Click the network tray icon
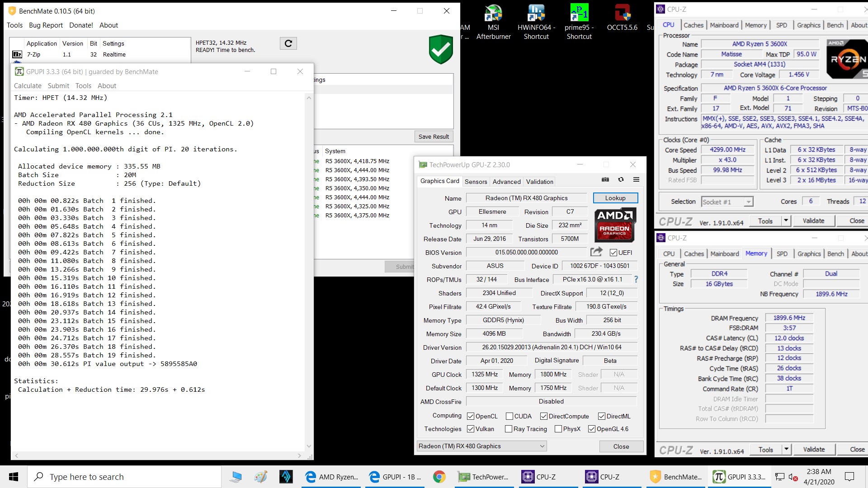Viewport: 868px width, 488px height. [780, 477]
